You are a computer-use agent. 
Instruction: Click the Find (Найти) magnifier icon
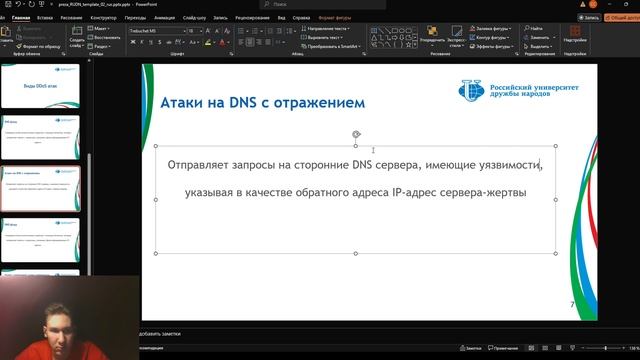(527, 28)
